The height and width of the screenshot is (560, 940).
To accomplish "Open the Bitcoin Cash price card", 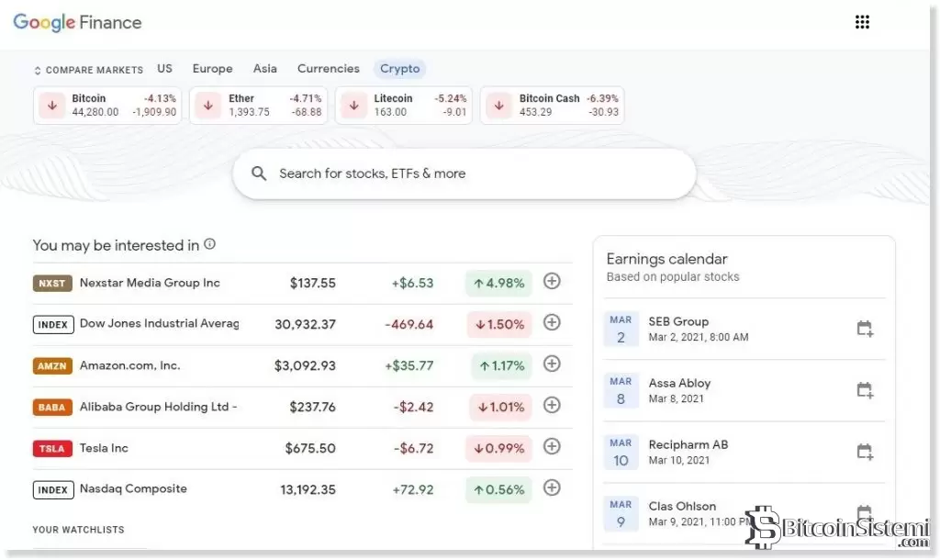I will tap(552, 106).
